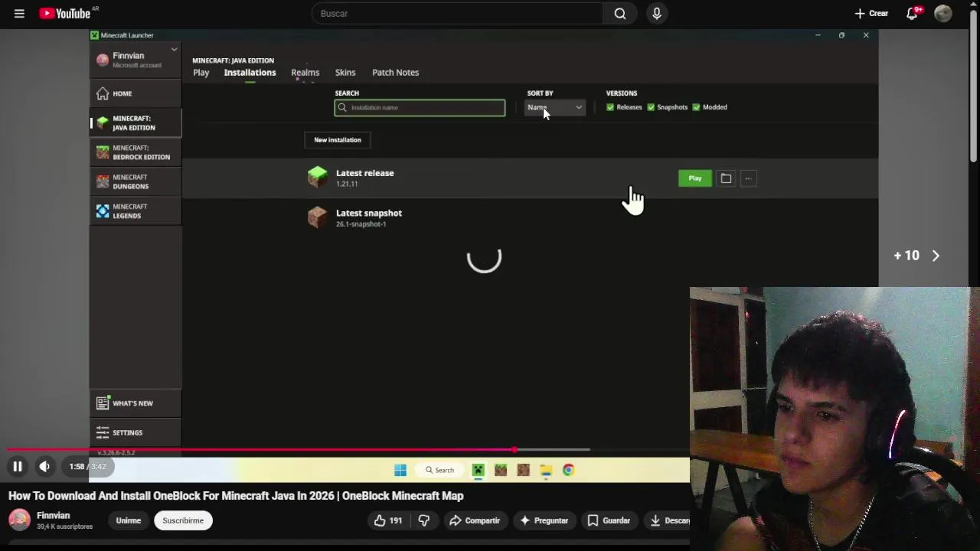Click the taskbar Search box
This screenshot has width=980, height=551.
tap(441, 470)
